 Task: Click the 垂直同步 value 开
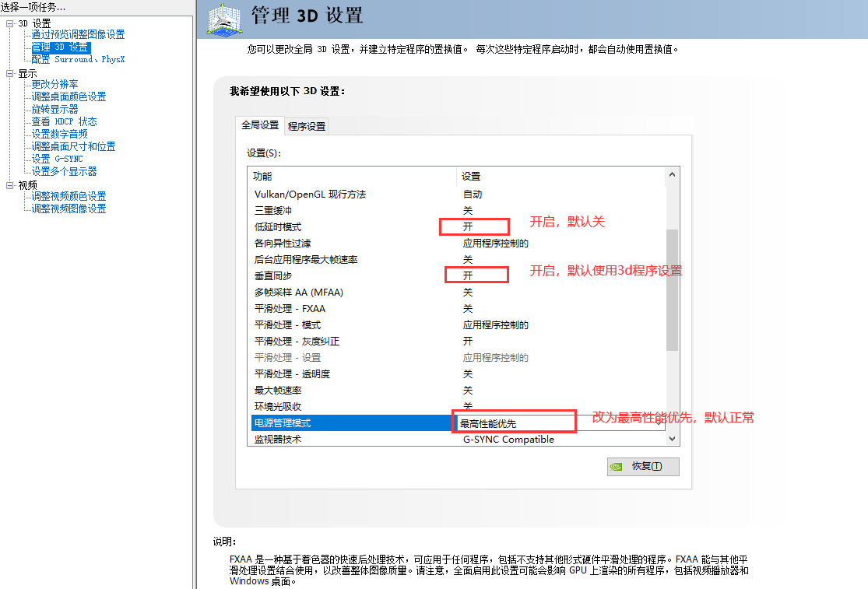pyautogui.click(x=468, y=276)
